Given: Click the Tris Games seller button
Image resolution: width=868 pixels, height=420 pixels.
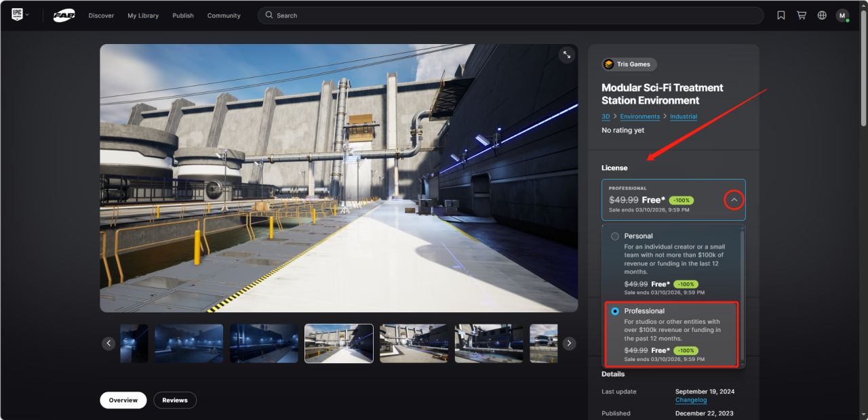Looking at the screenshot, I should click(629, 64).
